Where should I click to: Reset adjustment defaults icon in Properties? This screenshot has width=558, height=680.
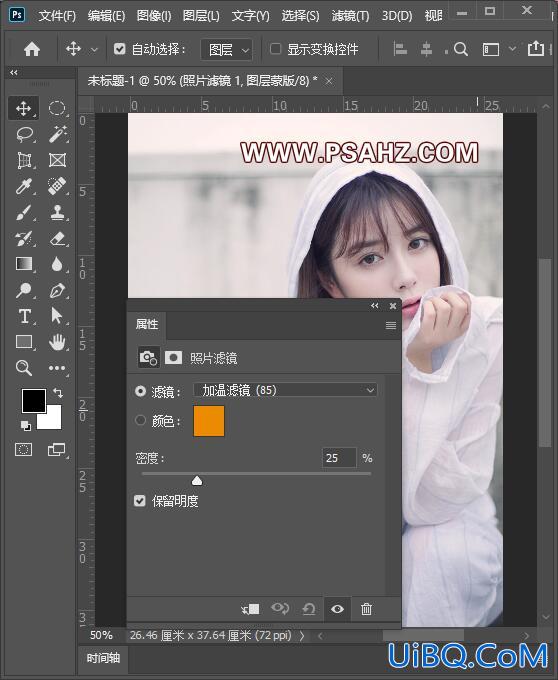point(309,609)
